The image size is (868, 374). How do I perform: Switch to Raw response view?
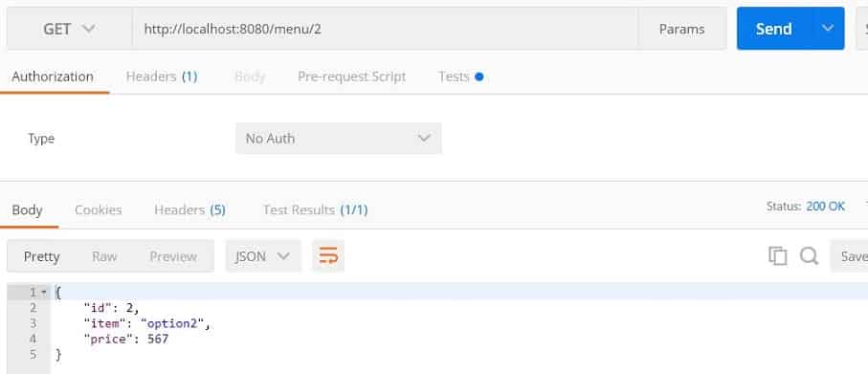104,256
